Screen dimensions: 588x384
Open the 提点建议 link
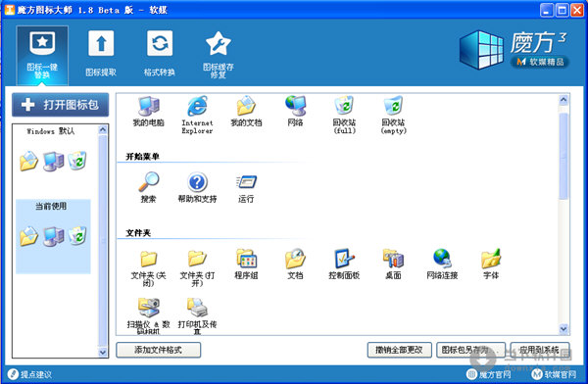(x=30, y=374)
